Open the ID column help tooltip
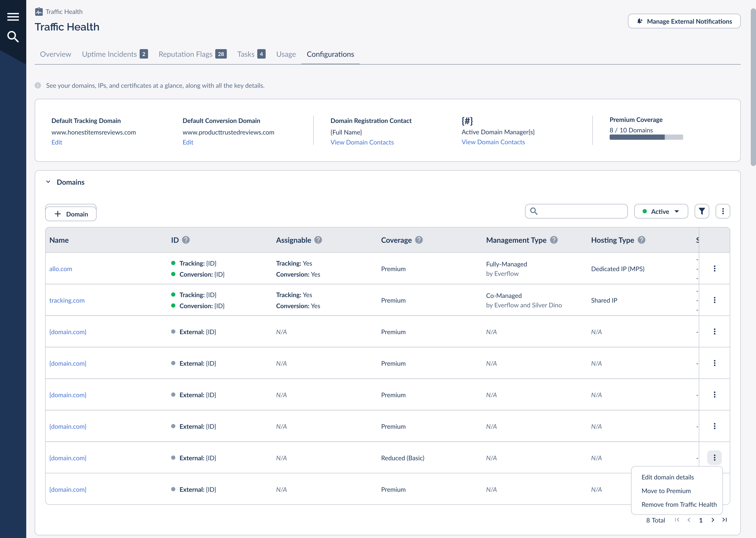 pyautogui.click(x=186, y=240)
